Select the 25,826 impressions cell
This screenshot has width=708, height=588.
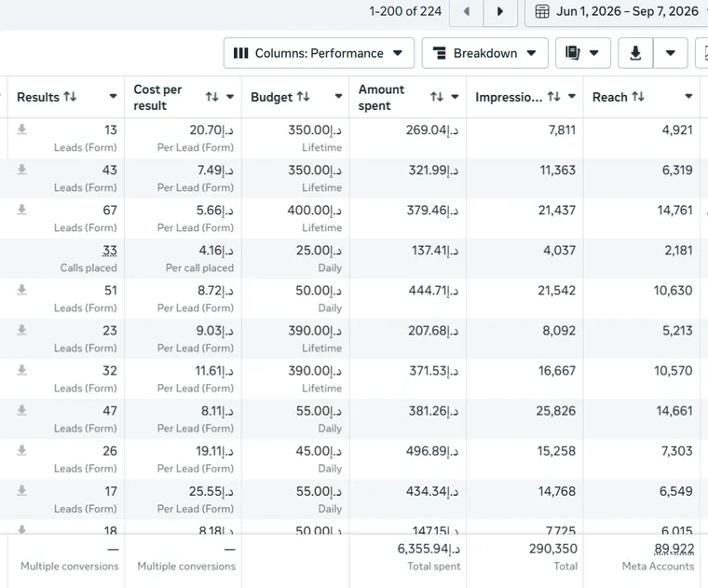click(x=524, y=419)
